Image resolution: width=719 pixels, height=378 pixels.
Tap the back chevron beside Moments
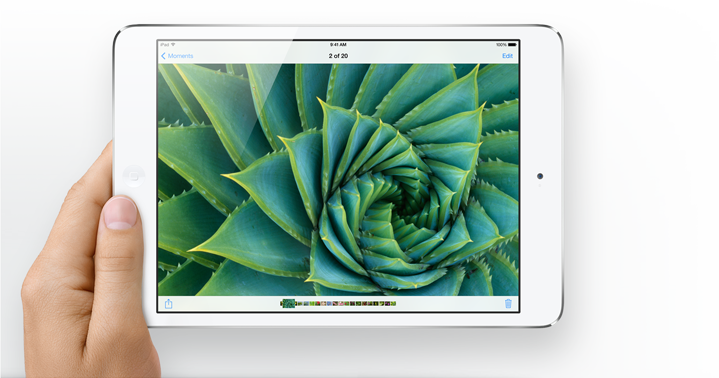(x=163, y=56)
